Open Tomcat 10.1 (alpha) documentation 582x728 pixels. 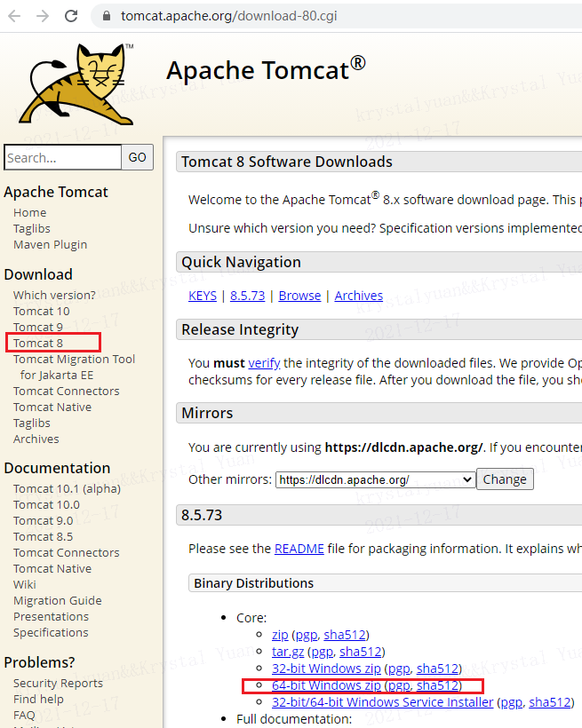[x=67, y=489]
